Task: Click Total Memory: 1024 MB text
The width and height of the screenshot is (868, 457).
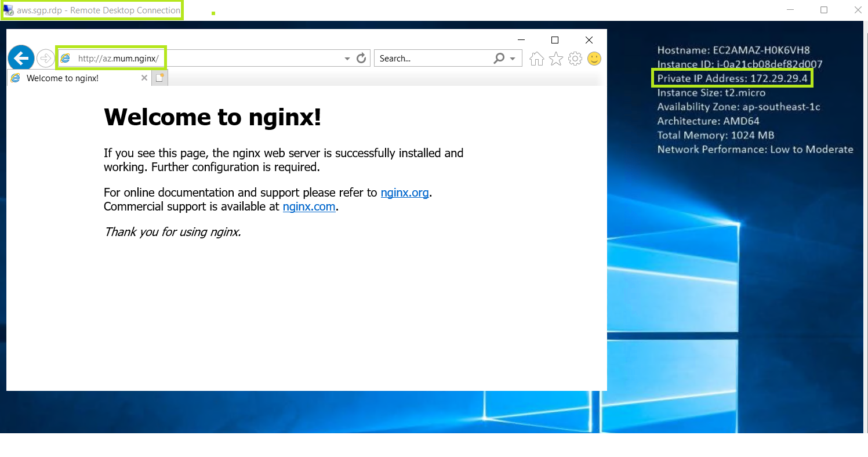Action: point(716,135)
